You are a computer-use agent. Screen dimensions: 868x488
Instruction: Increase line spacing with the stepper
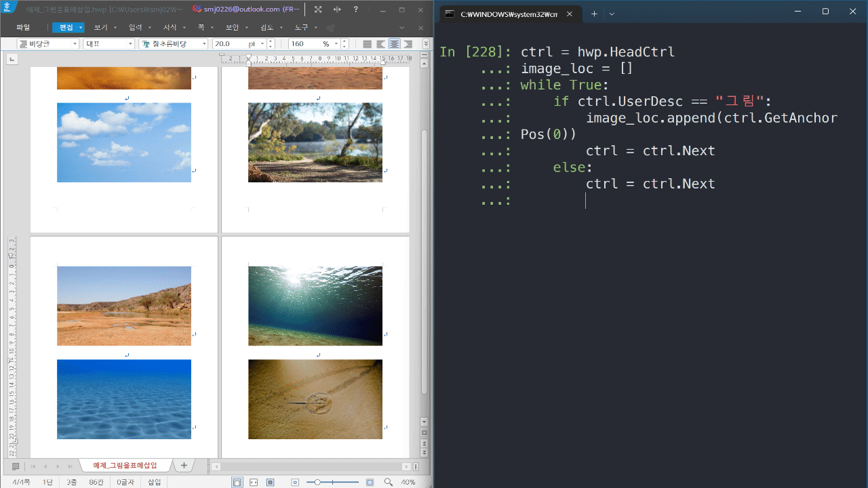(344, 41)
